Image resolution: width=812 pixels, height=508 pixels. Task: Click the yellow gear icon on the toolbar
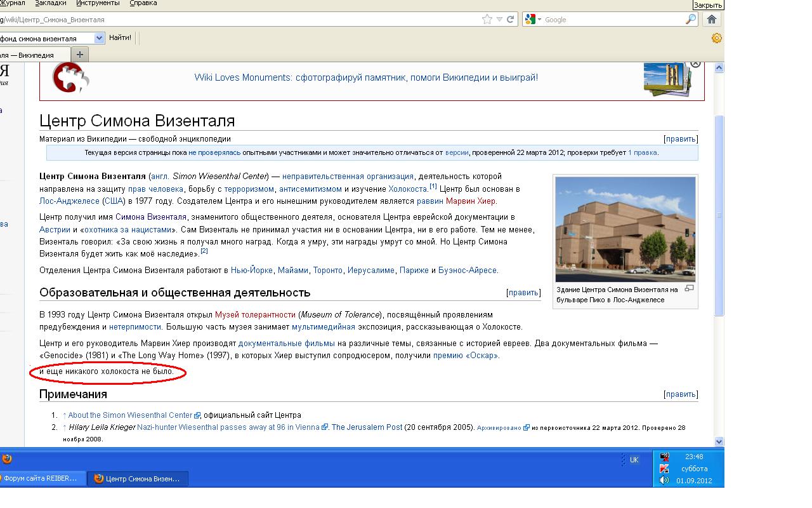[x=717, y=38]
